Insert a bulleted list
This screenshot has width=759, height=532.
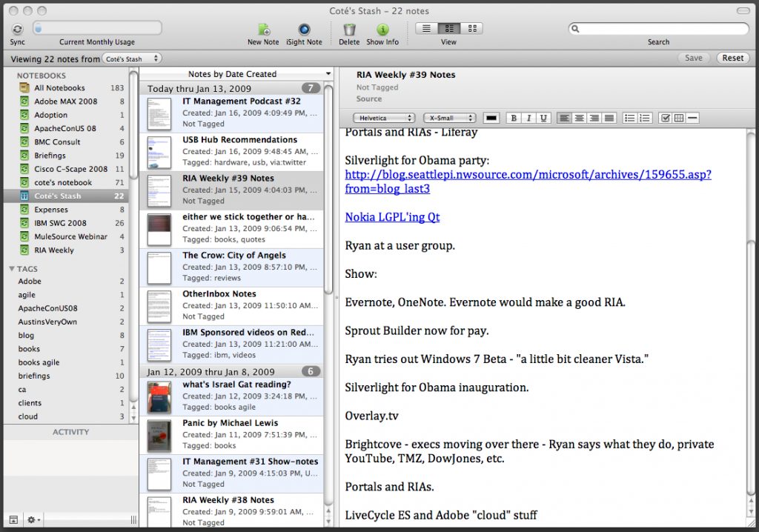click(629, 118)
